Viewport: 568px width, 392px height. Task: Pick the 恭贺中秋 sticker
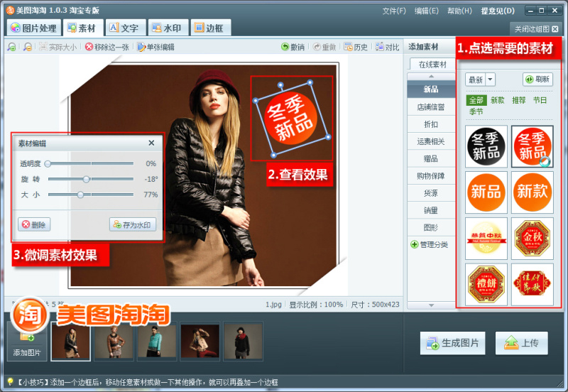486,239
